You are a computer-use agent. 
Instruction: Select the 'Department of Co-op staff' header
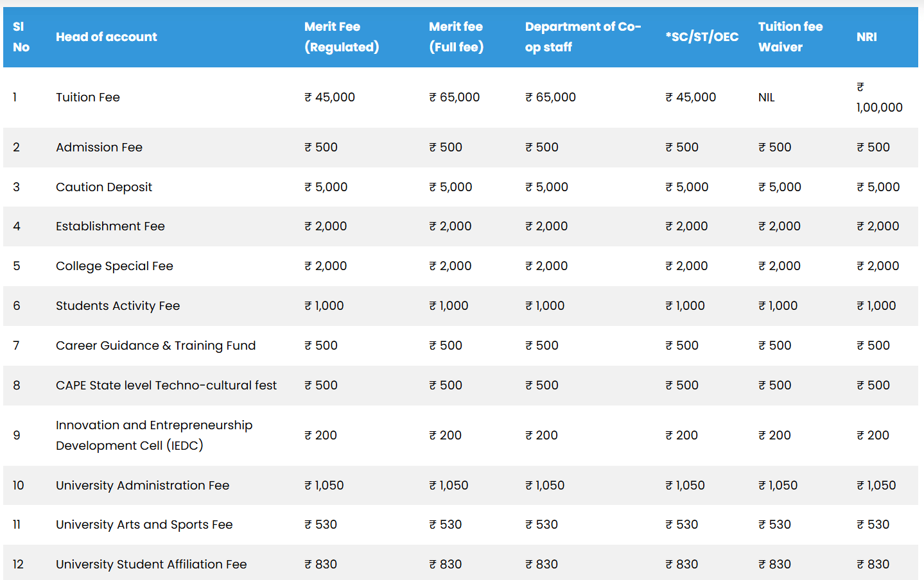[582, 37]
